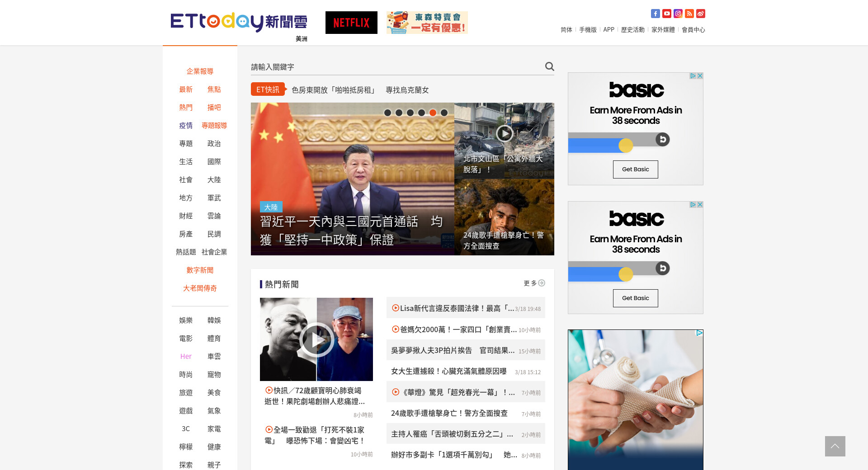The height and width of the screenshot is (470, 868).
Task: Click the back-to-top arrow button
Action: coord(835,446)
